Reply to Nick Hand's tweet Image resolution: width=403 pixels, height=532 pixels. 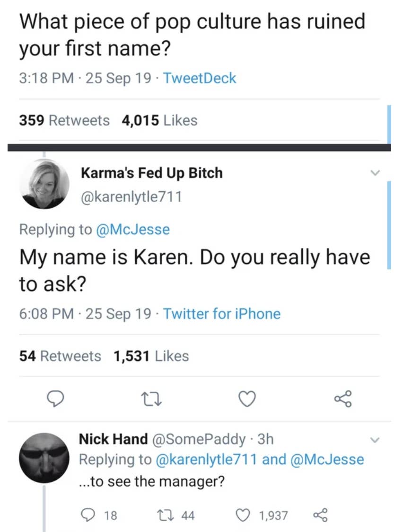[x=89, y=515]
